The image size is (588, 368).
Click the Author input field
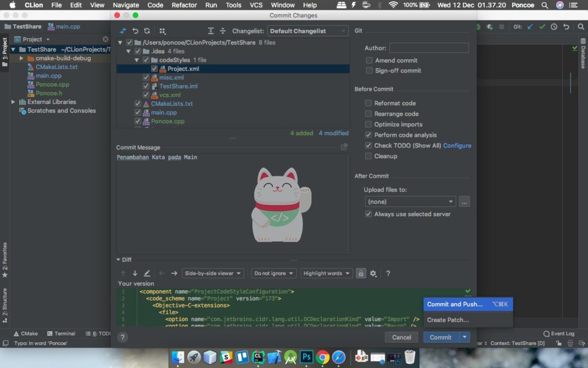coord(429,48)
